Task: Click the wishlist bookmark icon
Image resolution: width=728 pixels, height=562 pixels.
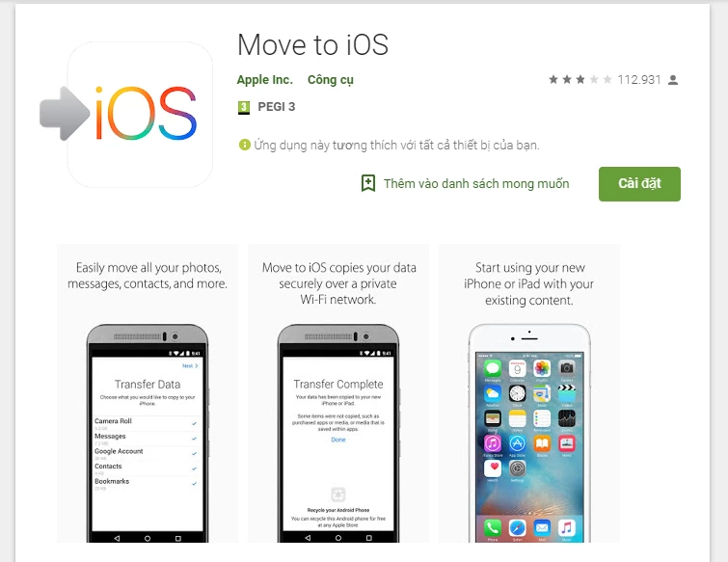Action: click(x=368, y=183)
